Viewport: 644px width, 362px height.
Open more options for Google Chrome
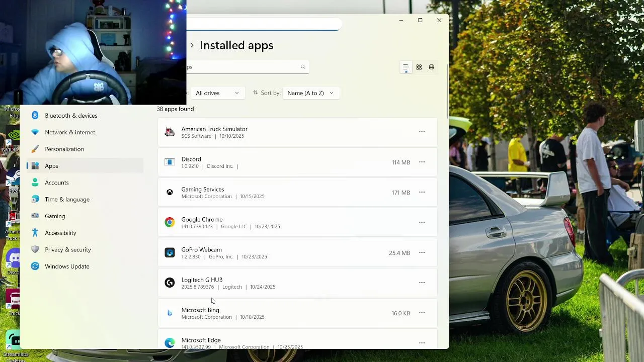pyautogui.click(x=422, y=222)
